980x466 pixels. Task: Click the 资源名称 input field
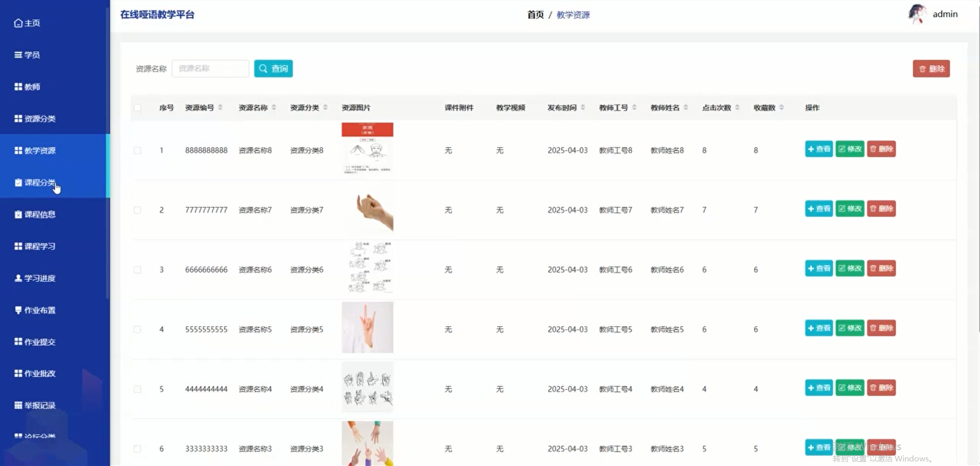(x=210, y=68)
